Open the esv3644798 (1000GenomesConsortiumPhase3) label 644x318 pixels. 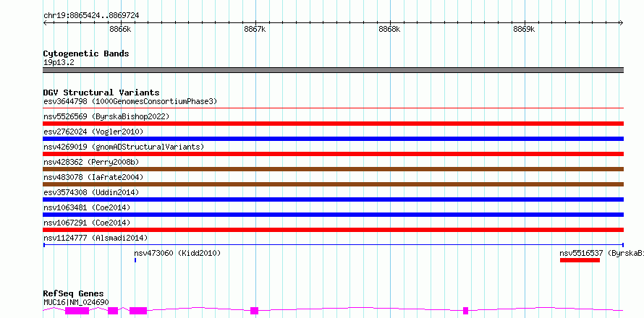[x=130, y=101]
